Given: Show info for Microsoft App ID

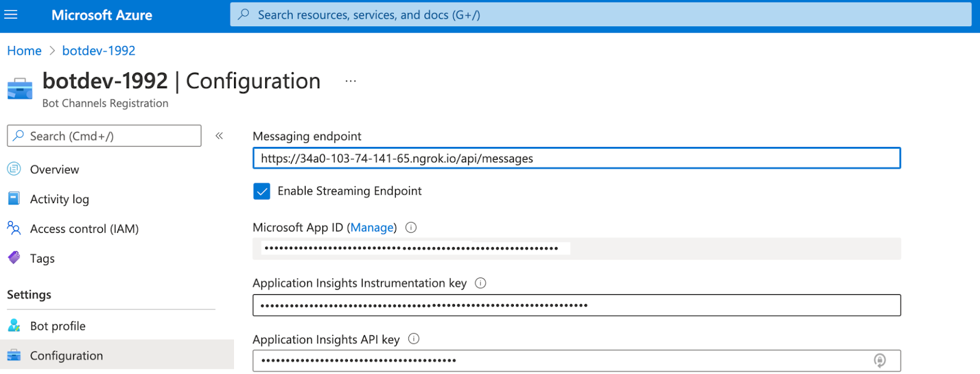Looking at the screenshot, I should click(x=411, y=228).
